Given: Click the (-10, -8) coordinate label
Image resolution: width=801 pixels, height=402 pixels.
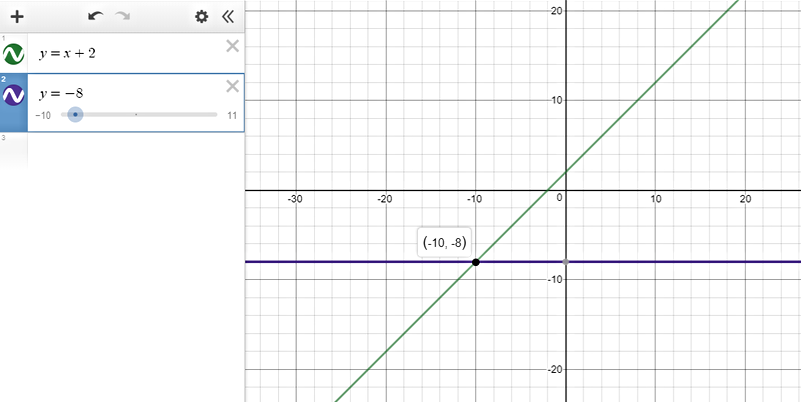Looking at the screenshot, I should 445,242.
